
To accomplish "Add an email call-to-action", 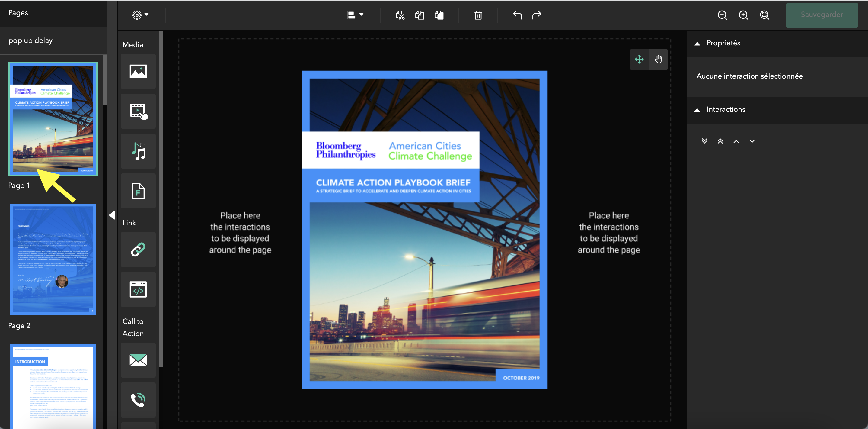I will coord(138,360).
